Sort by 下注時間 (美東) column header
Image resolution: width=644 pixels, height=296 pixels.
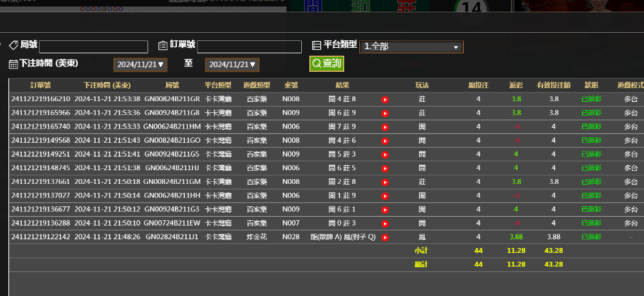pos(107,85)
